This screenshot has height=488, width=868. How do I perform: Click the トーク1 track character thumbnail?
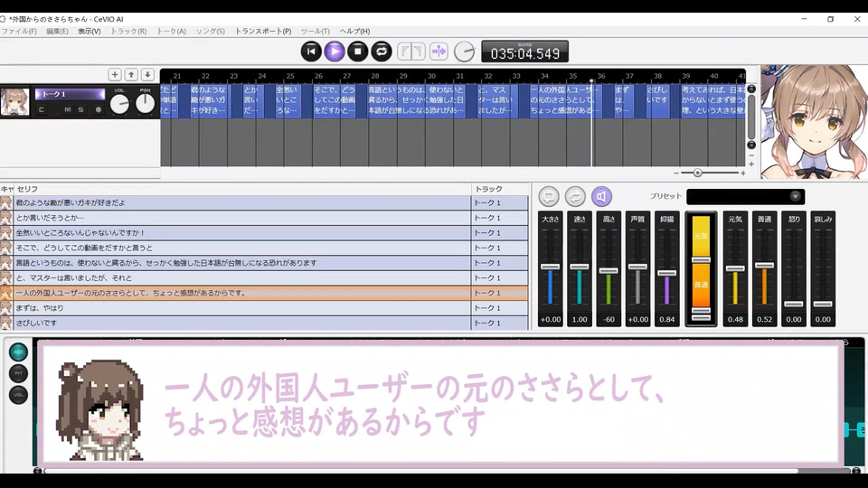click(x=15, y=102)
